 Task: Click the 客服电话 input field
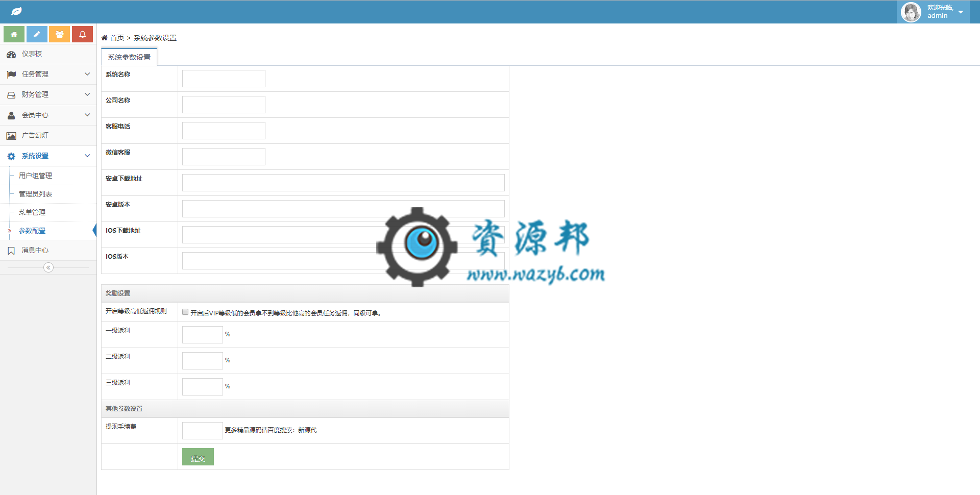click(224, 131)
